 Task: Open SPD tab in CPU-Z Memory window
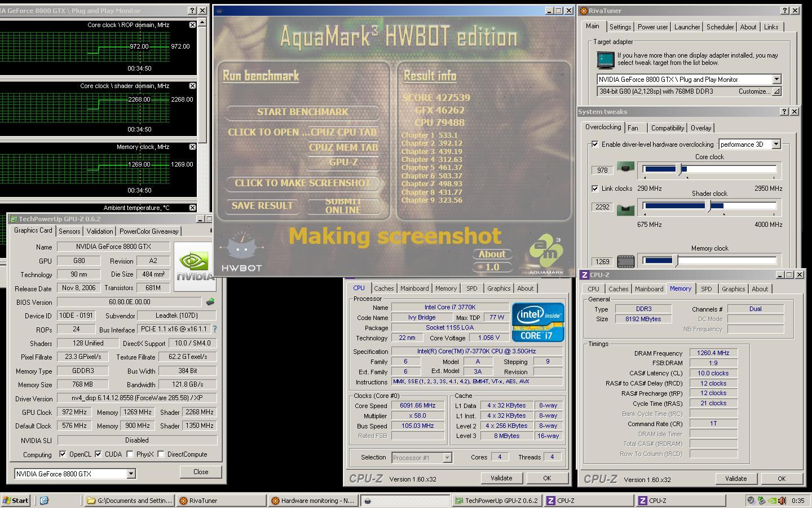[706, 289]
